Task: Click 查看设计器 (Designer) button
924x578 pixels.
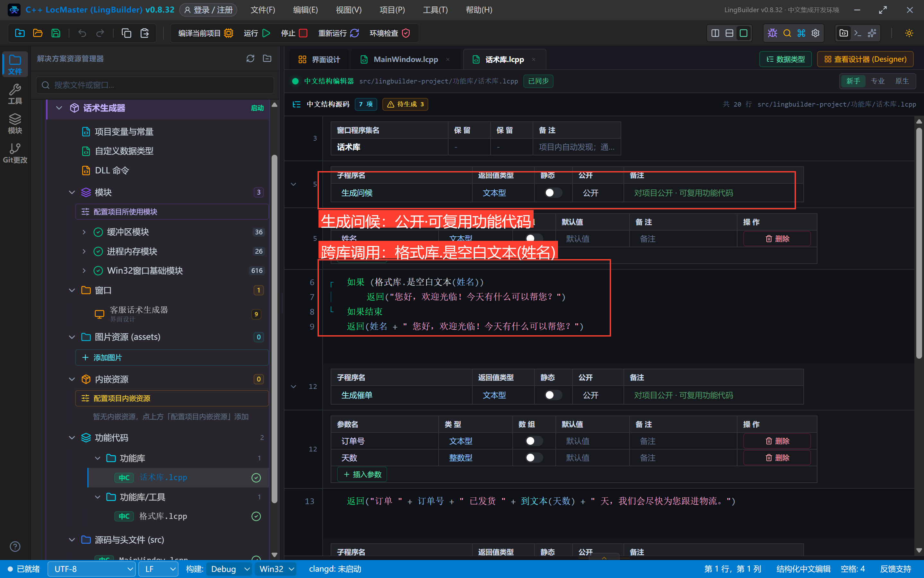Action: 865,59
